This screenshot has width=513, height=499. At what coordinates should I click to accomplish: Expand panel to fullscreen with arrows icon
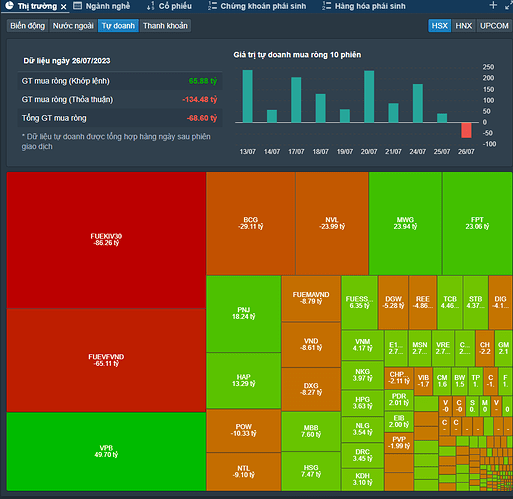tap(509, 5)
